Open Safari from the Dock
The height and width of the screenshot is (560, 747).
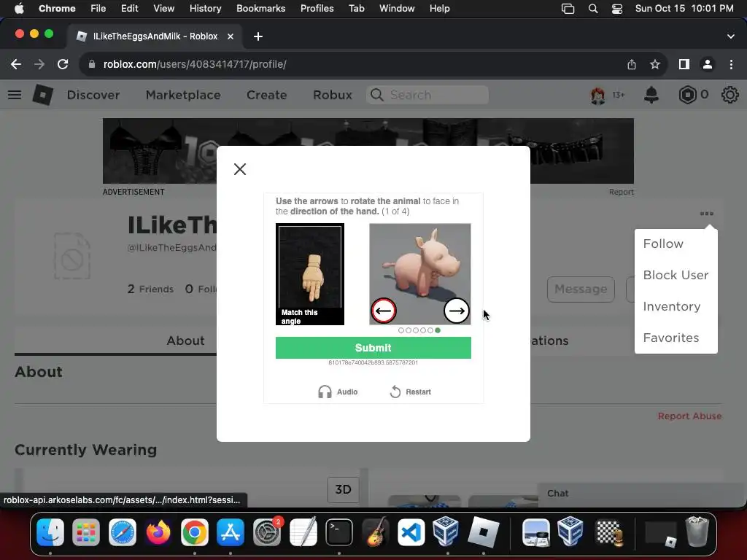point(123,532)
